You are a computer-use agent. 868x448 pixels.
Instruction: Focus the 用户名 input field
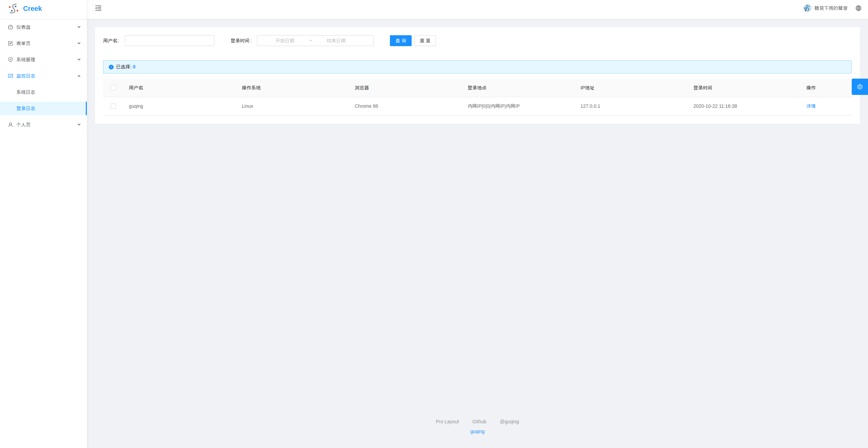tap(169, 41)
